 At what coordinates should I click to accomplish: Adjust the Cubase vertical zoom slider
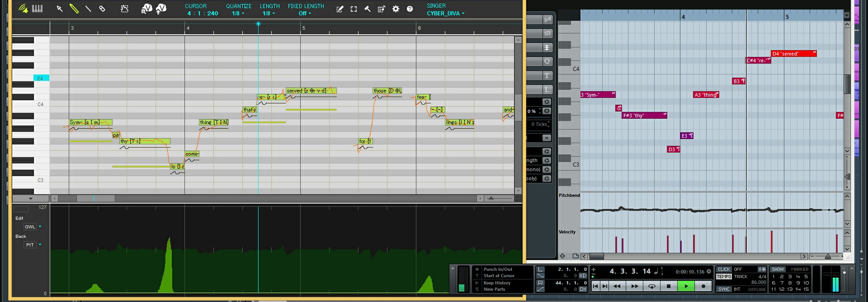pyautogui.click(x=847, y=177)
